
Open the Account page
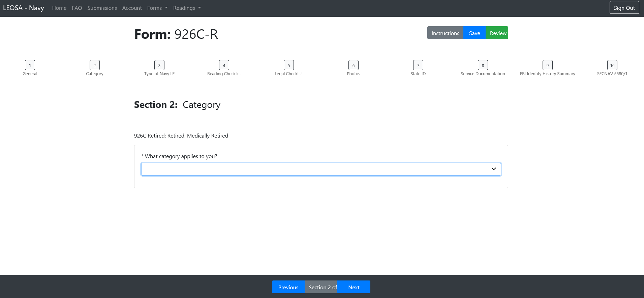132,8
